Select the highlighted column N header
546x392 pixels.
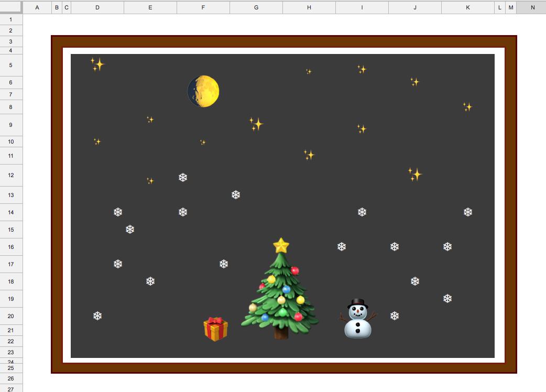tap(531, 7)
